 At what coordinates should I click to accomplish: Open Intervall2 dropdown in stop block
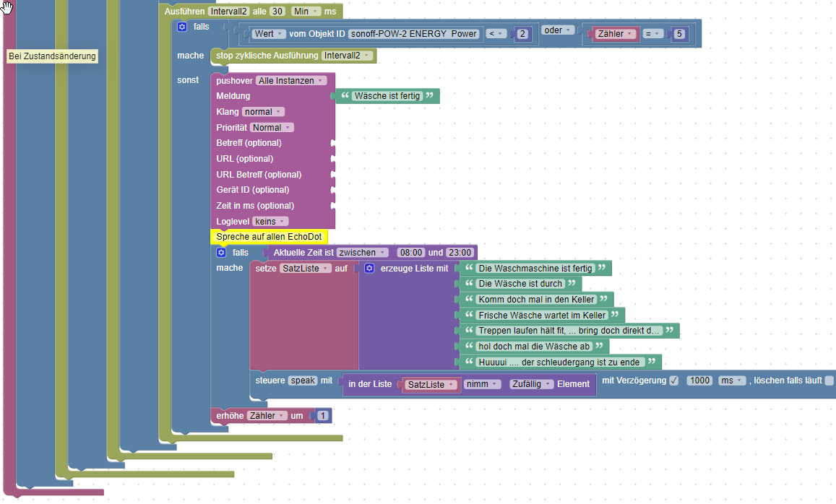click(x=347, y=56)
